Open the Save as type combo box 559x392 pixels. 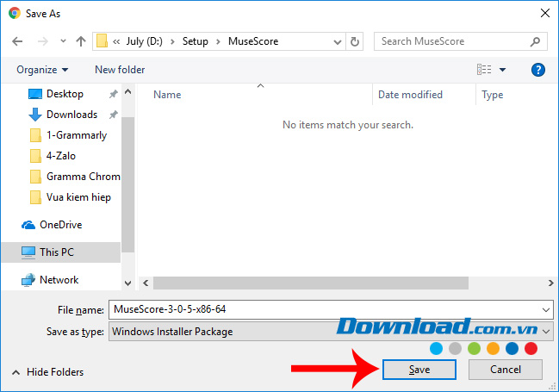tap(331, 332)
